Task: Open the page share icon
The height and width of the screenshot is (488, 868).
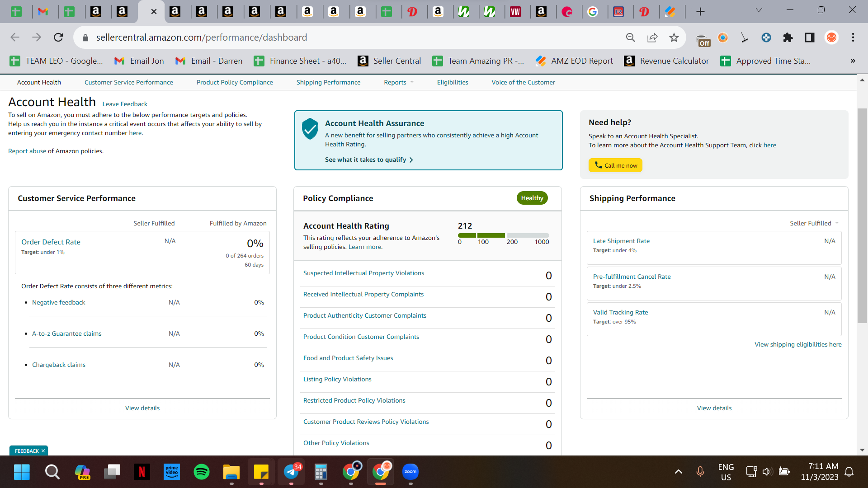Action: [x=652, y=38]
